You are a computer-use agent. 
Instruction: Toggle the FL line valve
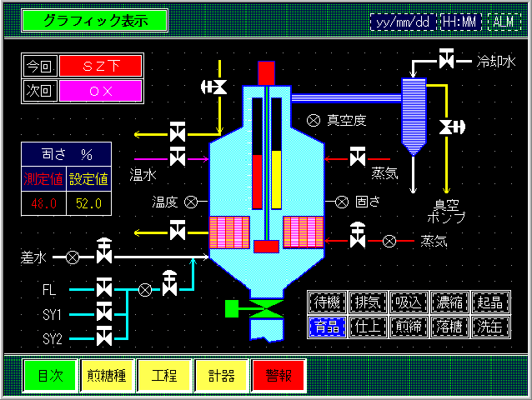click(105, 290)
